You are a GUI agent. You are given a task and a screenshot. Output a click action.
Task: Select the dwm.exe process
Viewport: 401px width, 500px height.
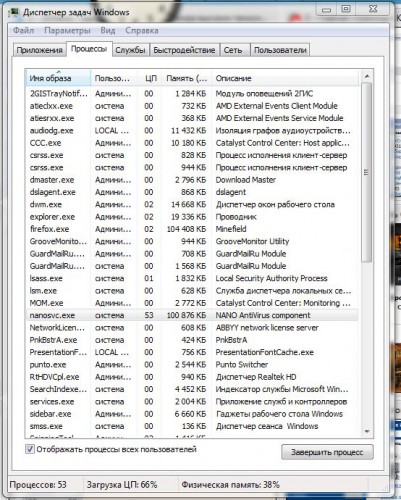click(192, 205)
